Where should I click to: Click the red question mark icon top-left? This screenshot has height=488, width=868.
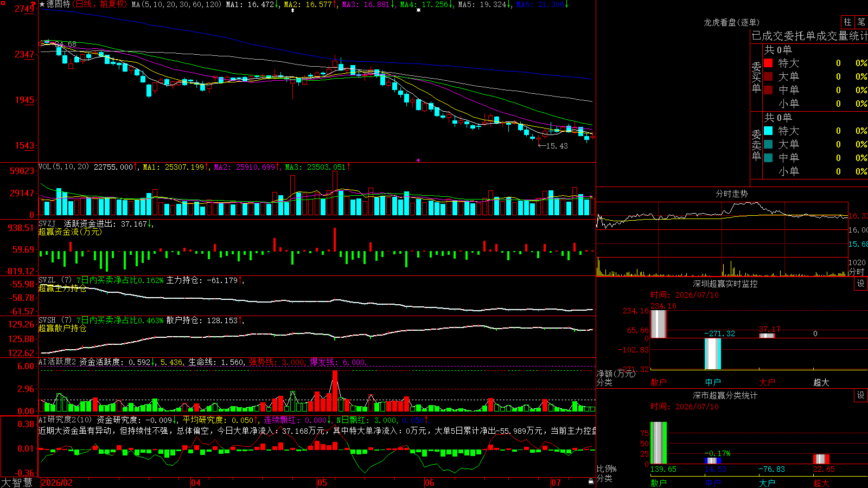point(34,4)
